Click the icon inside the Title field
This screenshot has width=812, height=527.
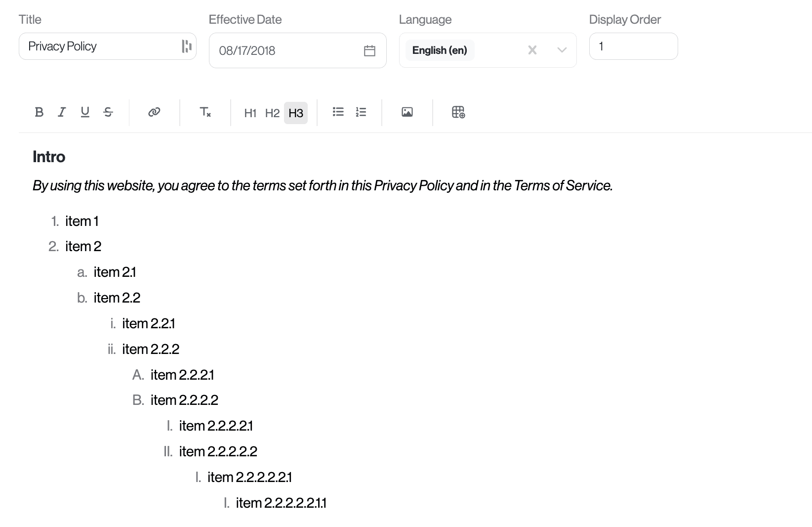point(186,46)
